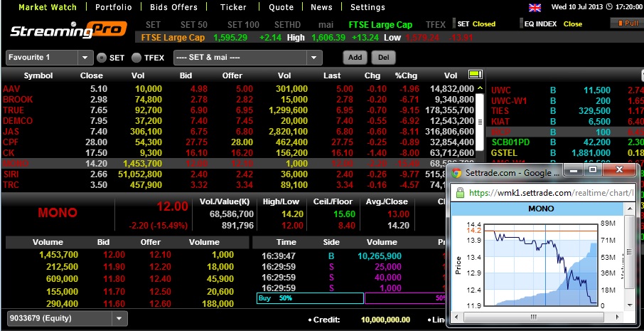644x331 pixels.
Task: Click the %Chg column header
Action: pos(406,75)
